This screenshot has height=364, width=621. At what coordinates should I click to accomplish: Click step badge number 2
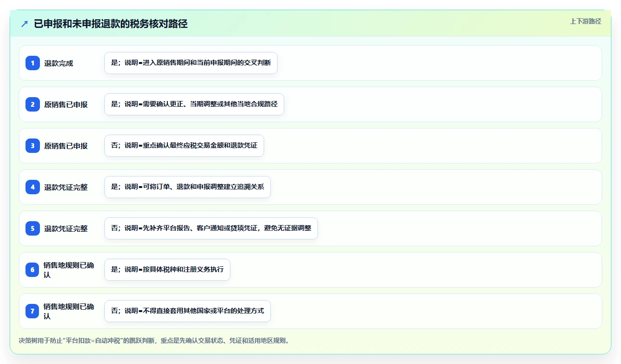point(33,104)
